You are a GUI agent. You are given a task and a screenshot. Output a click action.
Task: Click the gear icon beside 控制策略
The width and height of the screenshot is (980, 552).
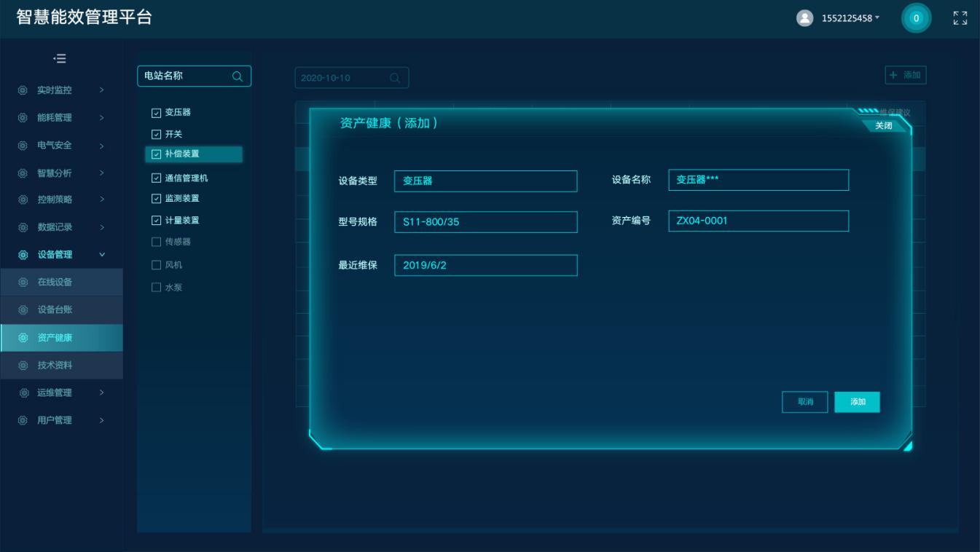(x=23, y=200)
